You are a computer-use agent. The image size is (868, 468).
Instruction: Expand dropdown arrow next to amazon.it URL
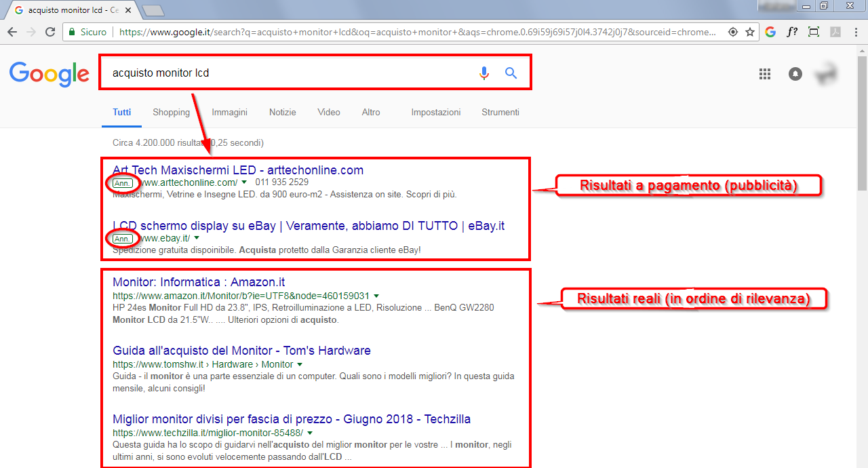tap(376, 296)
